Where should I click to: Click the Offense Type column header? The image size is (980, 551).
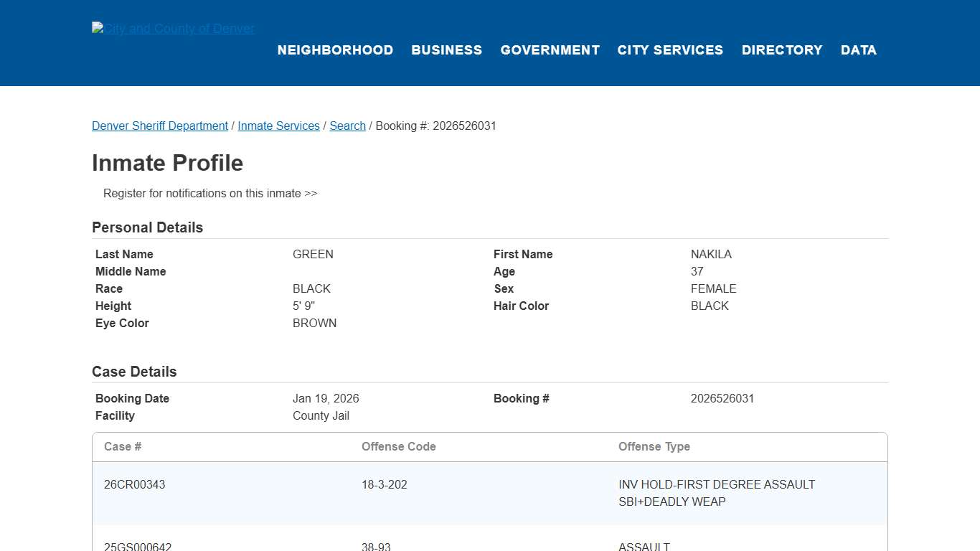654,446
